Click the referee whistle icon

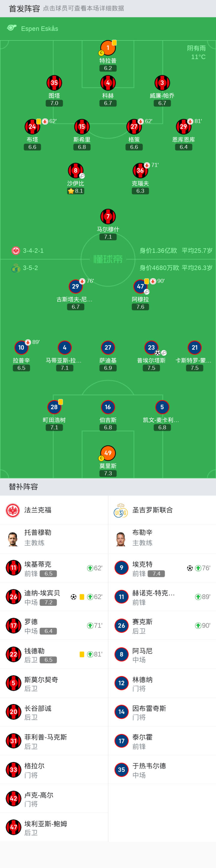pos(12,28)
